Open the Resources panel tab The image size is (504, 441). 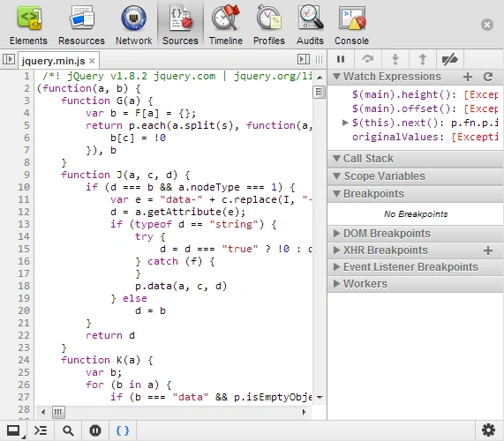coord(81,26)
